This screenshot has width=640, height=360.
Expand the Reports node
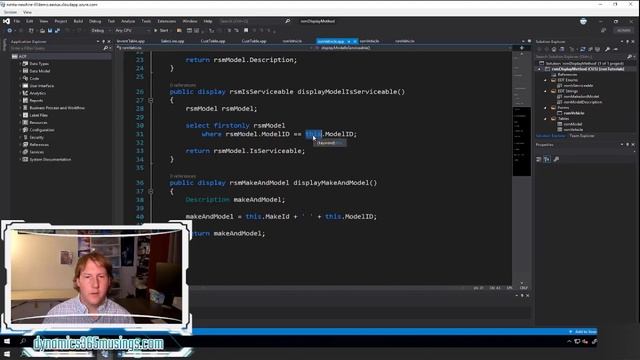[x=20, y=100]
